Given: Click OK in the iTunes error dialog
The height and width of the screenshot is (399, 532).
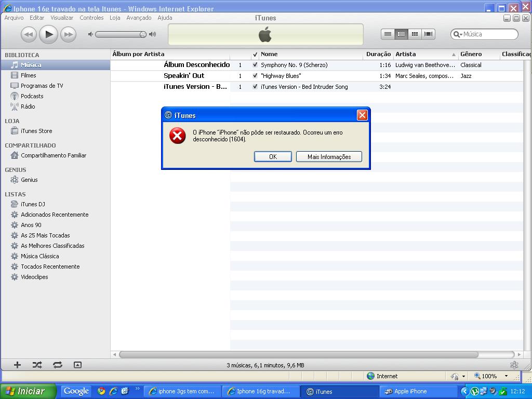Looking at the screenshot, I should [273, 157].
